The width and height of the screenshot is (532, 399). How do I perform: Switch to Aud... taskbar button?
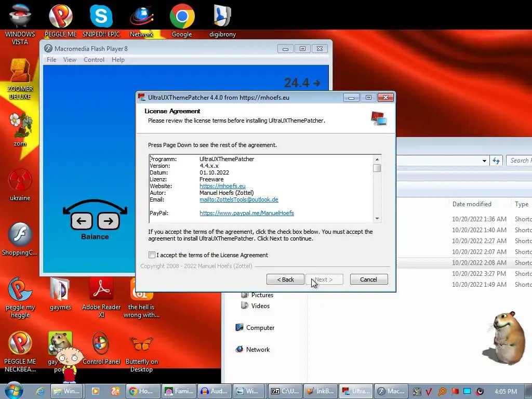[x=215, y=391]
